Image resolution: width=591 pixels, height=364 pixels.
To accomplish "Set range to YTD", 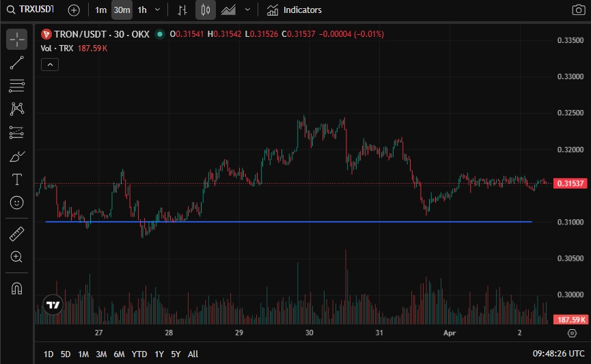I will pos(139,354).
